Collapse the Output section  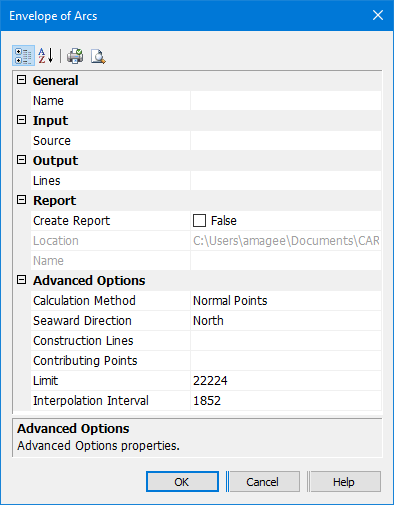coord(21,160)
